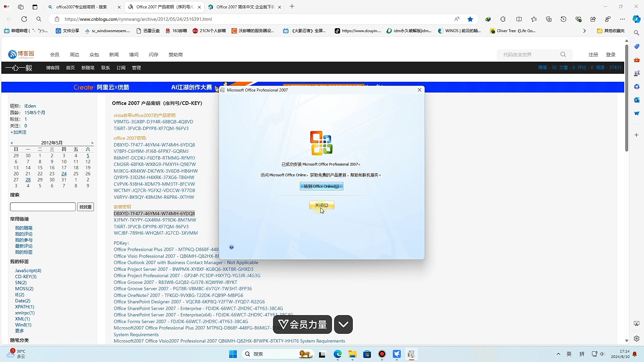
Task: Click the 找找看 search button
Action: coord(86,207)
